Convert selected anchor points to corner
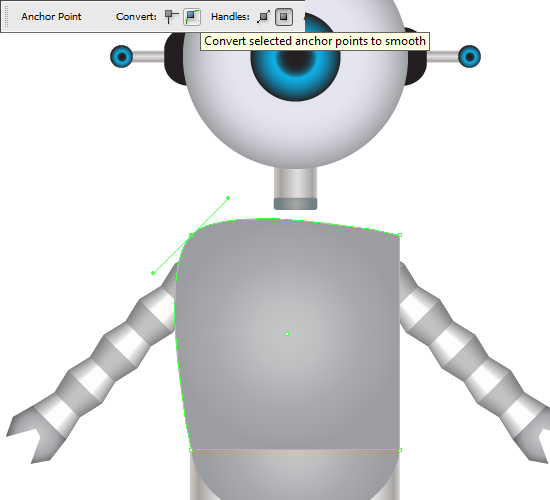550x500 pixels. coord(171,16)
